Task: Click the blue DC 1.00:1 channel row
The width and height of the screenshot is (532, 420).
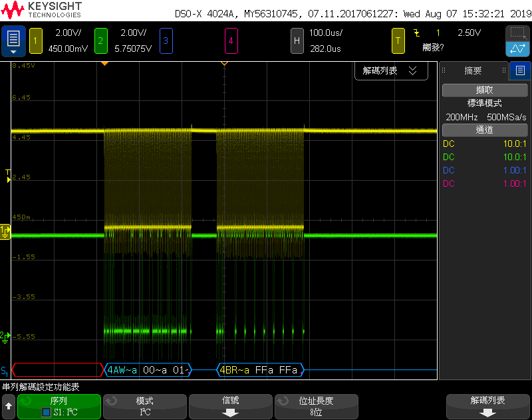Action: (x=485, y=170)
